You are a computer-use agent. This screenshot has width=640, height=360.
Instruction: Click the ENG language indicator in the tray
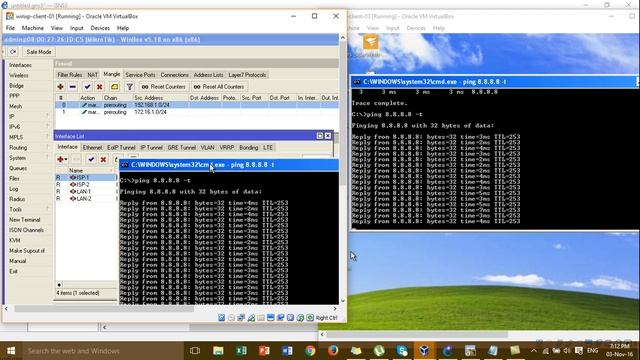click(x=592, y=351)
